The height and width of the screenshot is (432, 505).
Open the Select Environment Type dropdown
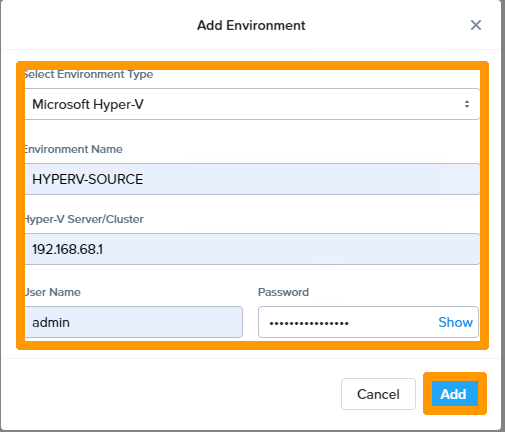tap(252, 104)
